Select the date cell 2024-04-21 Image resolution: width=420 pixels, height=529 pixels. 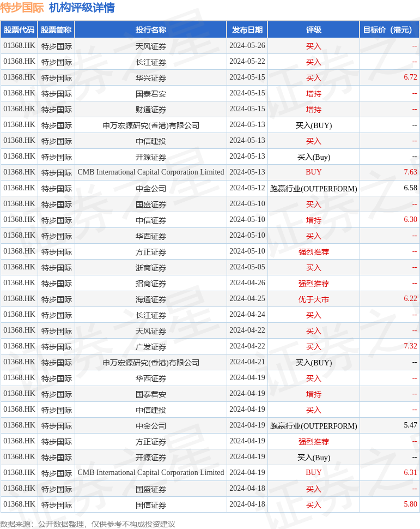click(247, 362)
